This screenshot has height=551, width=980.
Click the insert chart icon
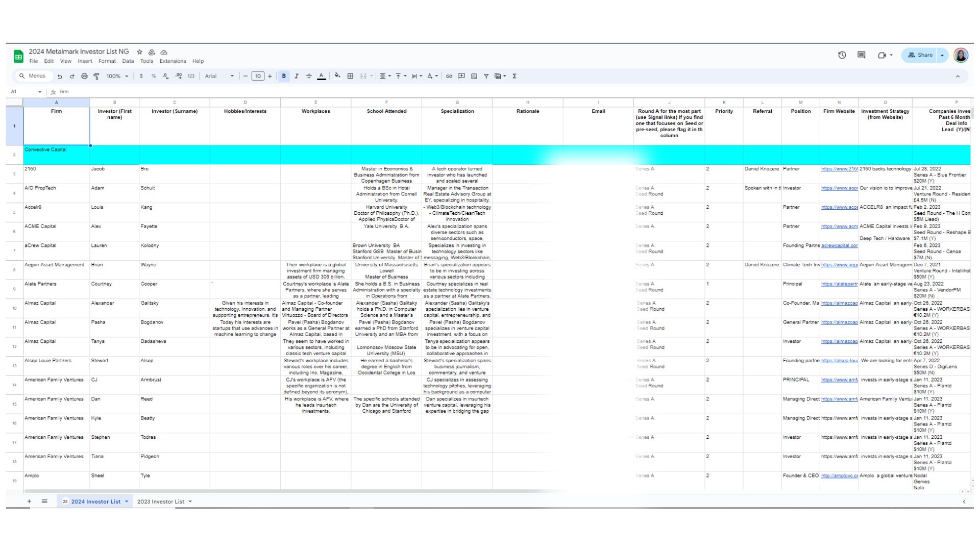474,77
